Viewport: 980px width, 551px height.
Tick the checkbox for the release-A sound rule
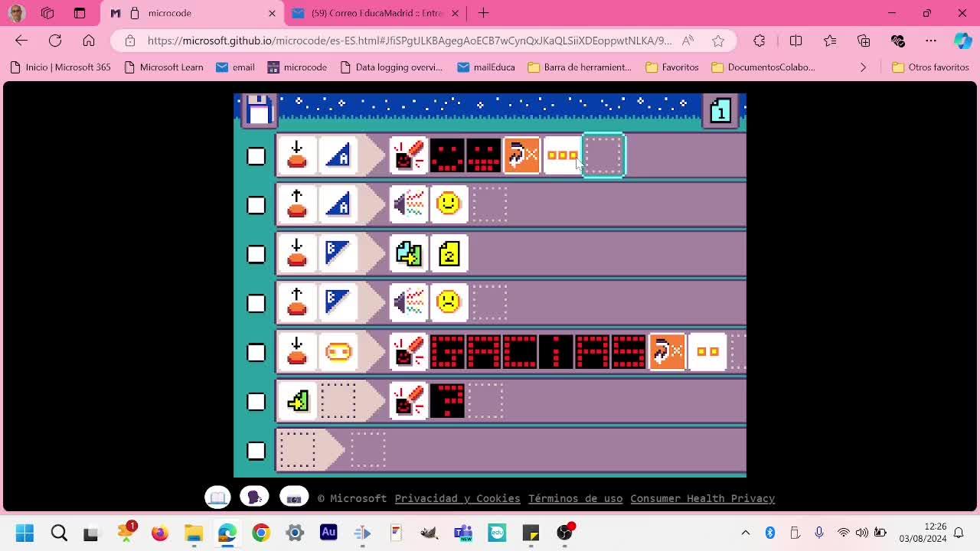click(x=256, y=205)
